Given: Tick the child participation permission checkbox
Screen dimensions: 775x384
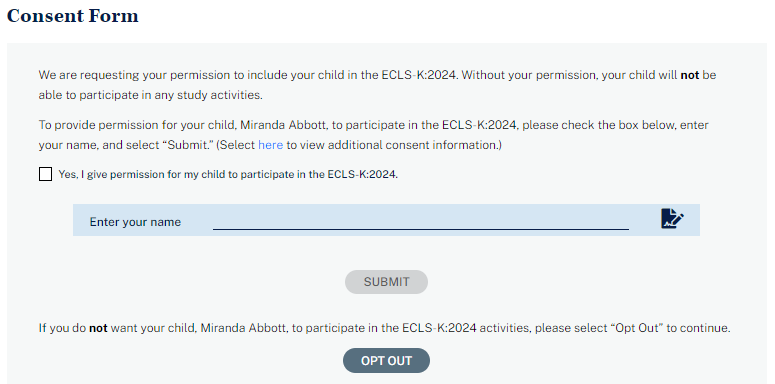Looking at the screenshot, I should coord(45,174).
